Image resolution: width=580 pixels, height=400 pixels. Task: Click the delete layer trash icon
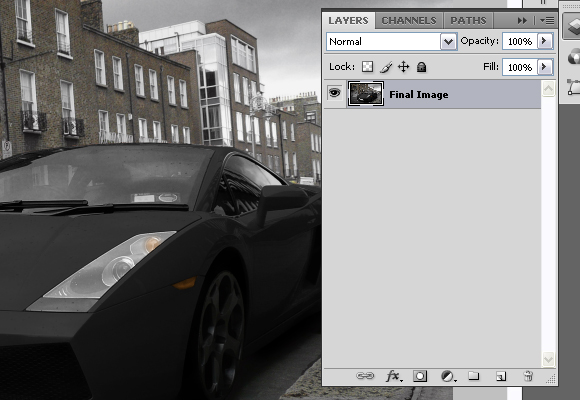[x=528, y=376]
